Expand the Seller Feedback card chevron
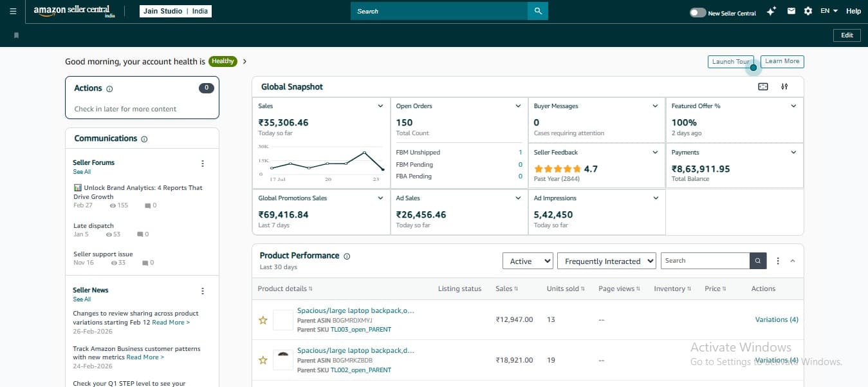 click(x=656, y=153)
